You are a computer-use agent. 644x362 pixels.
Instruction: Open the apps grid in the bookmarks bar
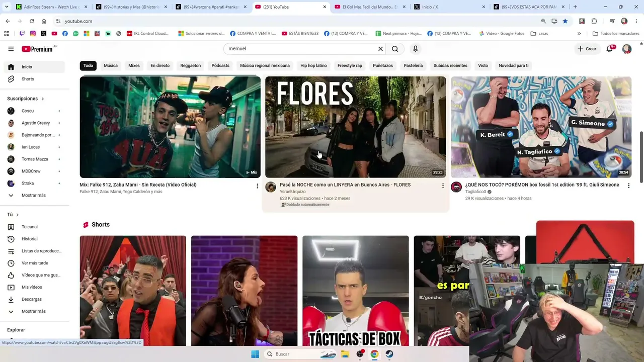[7, 34]
